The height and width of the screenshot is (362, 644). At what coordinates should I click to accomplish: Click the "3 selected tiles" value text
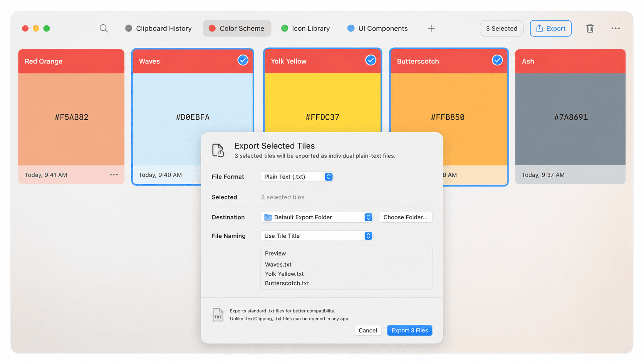283,197
